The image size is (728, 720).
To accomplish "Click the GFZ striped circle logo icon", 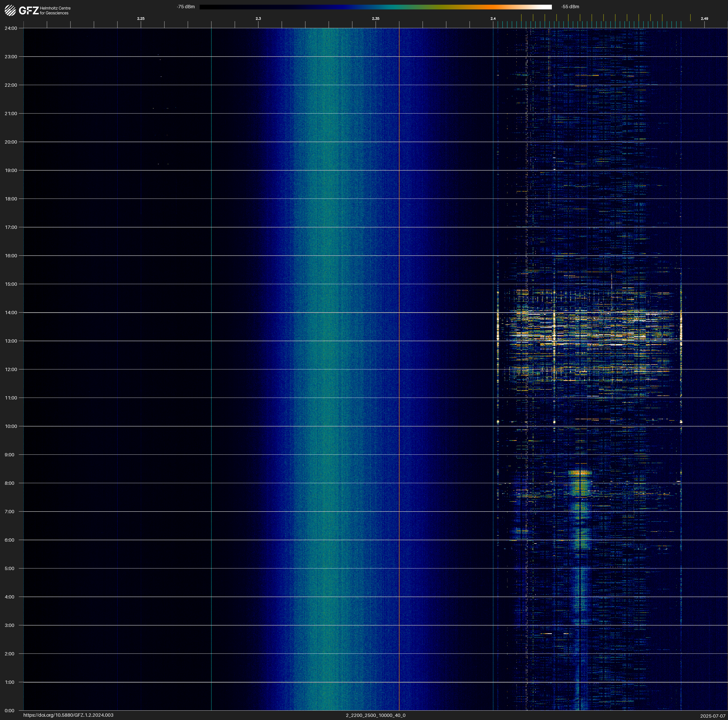I will (10, 11).
